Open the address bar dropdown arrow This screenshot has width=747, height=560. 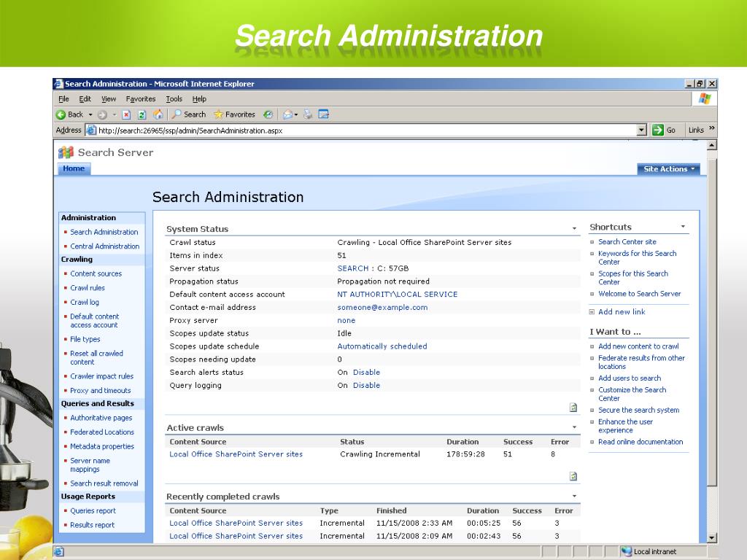(642, 130)
